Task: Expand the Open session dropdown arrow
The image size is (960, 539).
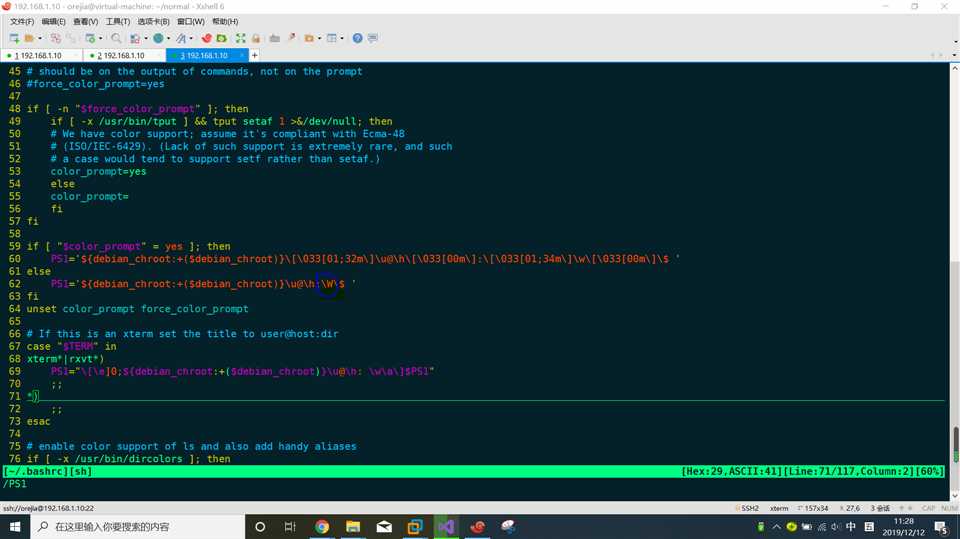Action: 40,38
